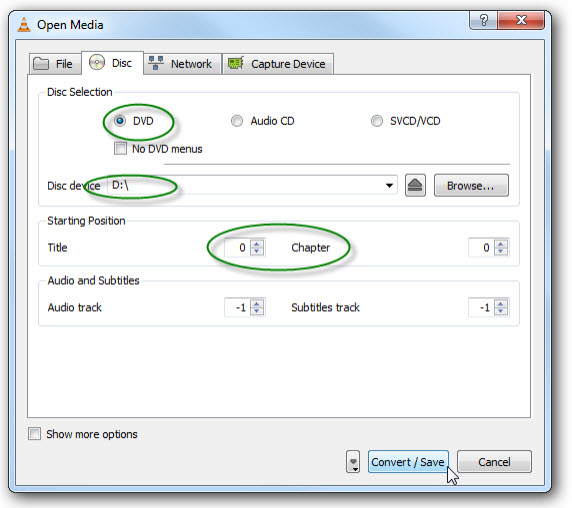
Task: Click the help question mark button
Action: coord(484,20)
